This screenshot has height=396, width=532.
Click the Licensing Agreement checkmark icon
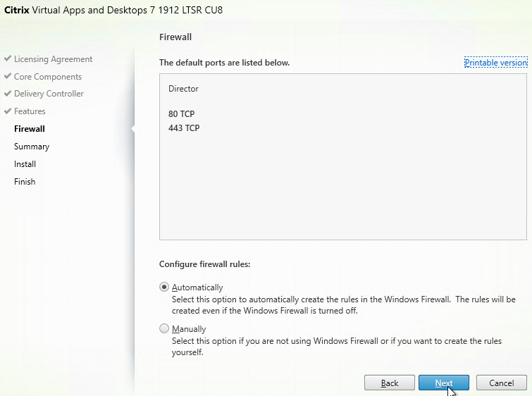coord(8,58)
